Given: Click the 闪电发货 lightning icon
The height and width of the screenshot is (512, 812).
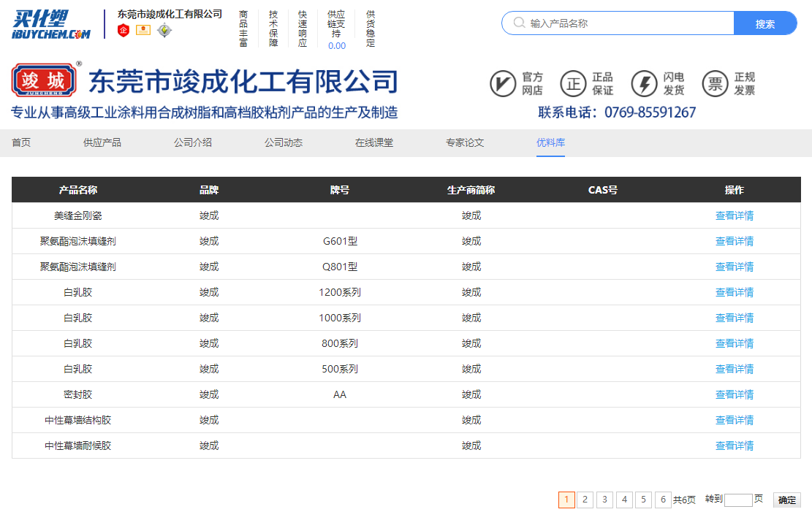Looking at the screenshot, I should pyautogui.click(x=644, y=83).
